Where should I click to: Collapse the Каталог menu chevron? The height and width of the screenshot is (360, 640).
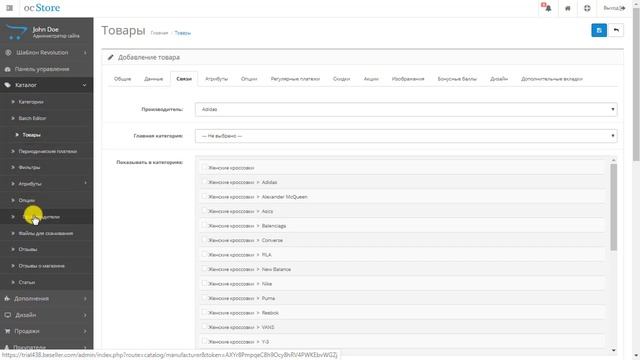84,85
